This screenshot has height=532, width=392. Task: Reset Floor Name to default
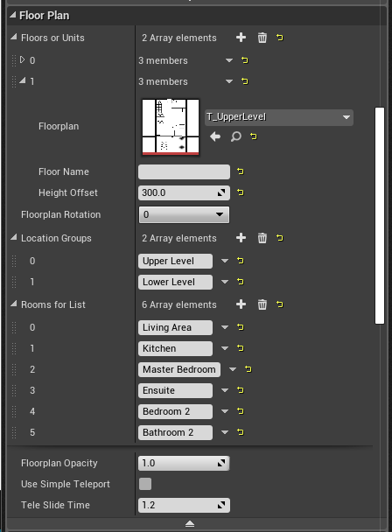(x=241, y=171)
